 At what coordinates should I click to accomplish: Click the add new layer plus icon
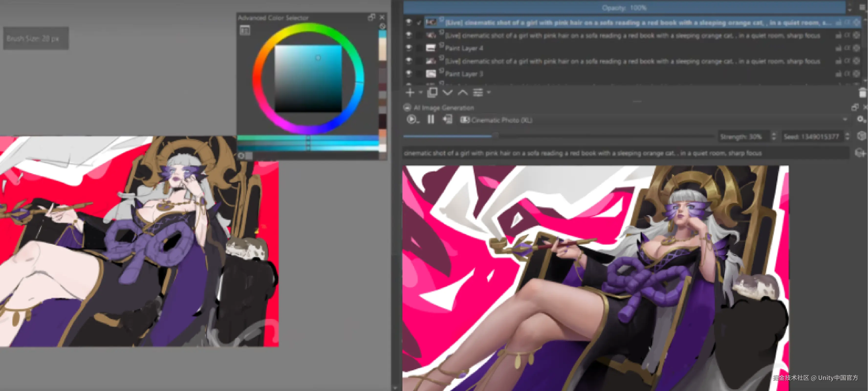point(410,92)
